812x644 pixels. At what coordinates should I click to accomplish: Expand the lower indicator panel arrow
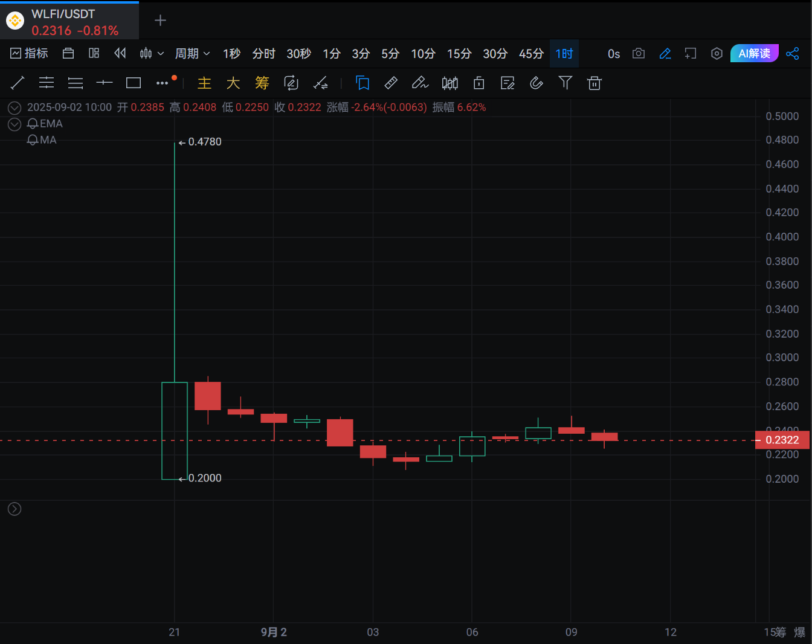[14, 509]
